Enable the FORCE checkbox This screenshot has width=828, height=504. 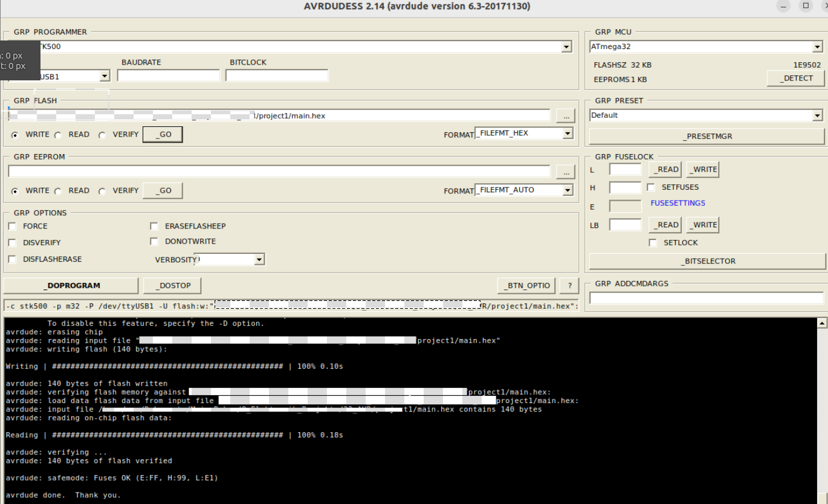click(x=12, y=226)
